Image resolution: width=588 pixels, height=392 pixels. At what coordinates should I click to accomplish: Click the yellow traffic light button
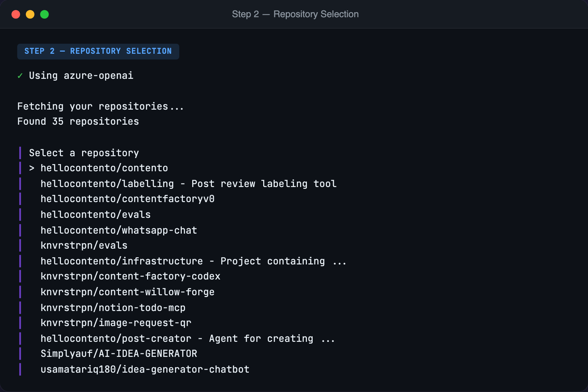30,14
